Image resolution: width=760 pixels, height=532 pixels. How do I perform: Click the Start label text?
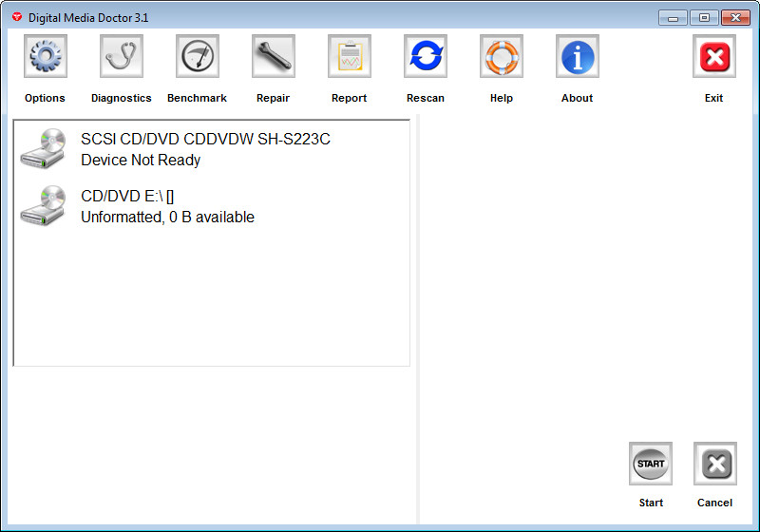point(651,503)
